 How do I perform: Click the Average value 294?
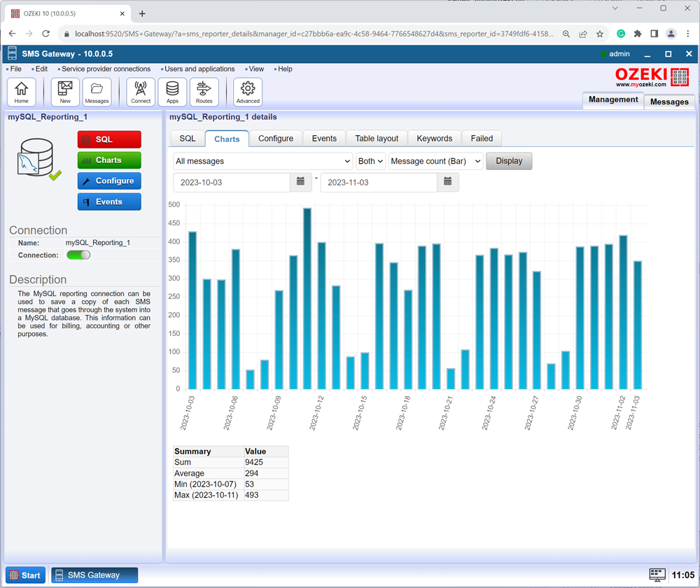coord(252,473)
